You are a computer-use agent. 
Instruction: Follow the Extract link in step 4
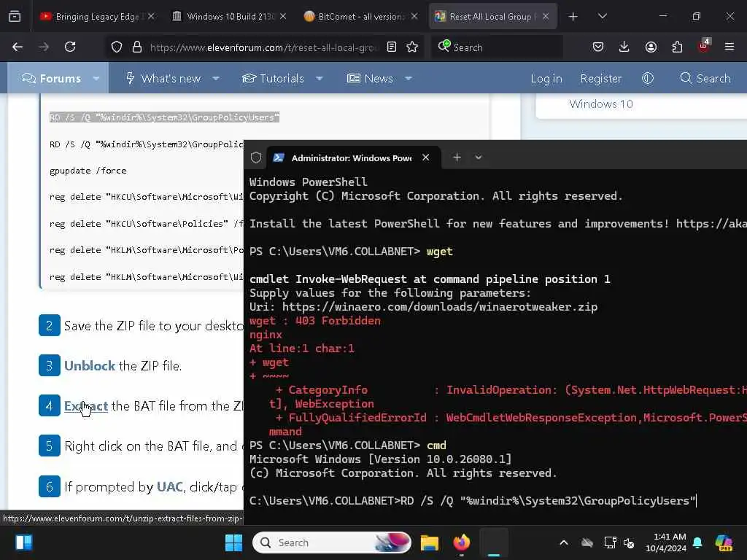pyautogui.click(x=86, y=405)
